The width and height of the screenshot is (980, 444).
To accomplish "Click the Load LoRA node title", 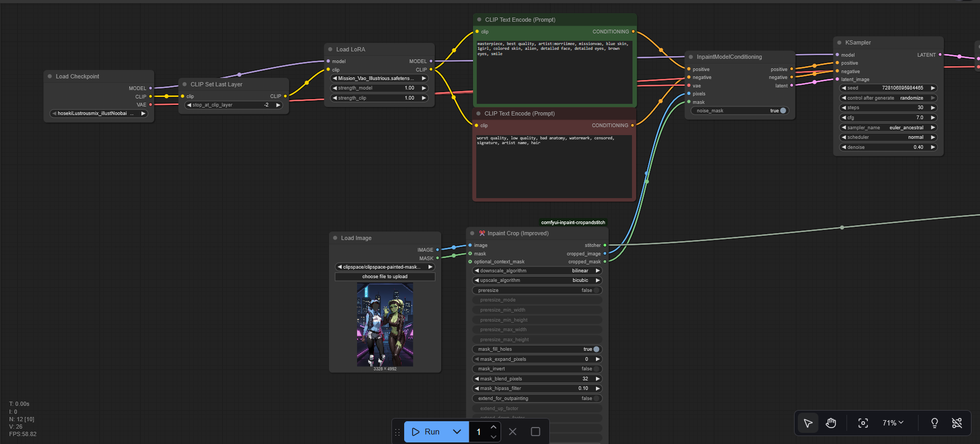I will [x=351, y=49].
